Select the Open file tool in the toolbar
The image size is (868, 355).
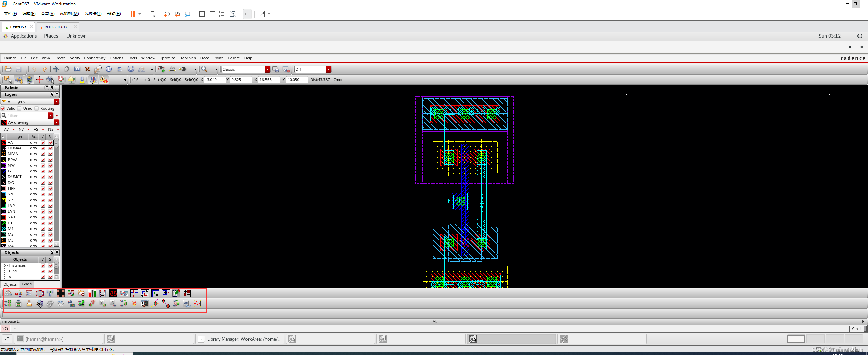[x=7, y=69]
